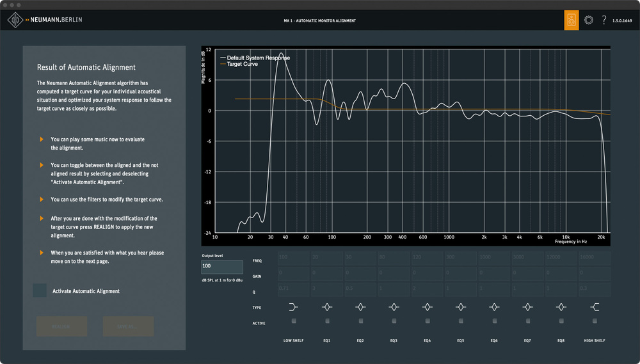Click the EQ7 bell filter type icon
Screen dimensions: 640x364
527,307
